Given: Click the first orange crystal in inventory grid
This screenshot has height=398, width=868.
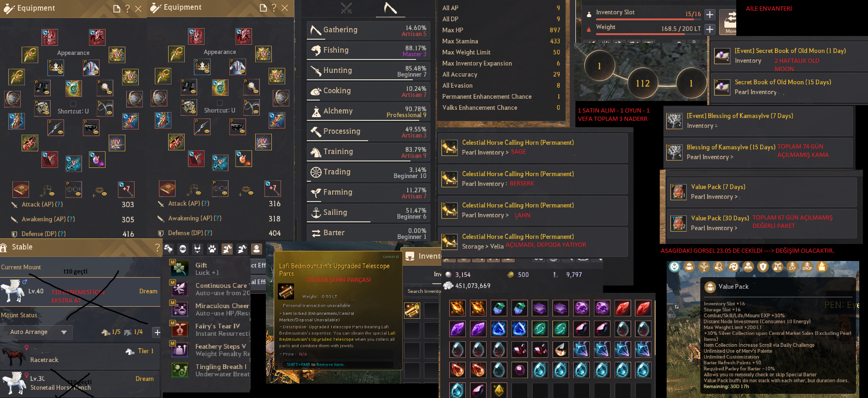Looking at the screenshot, I should pyautogui.click(x=457, y=308).
